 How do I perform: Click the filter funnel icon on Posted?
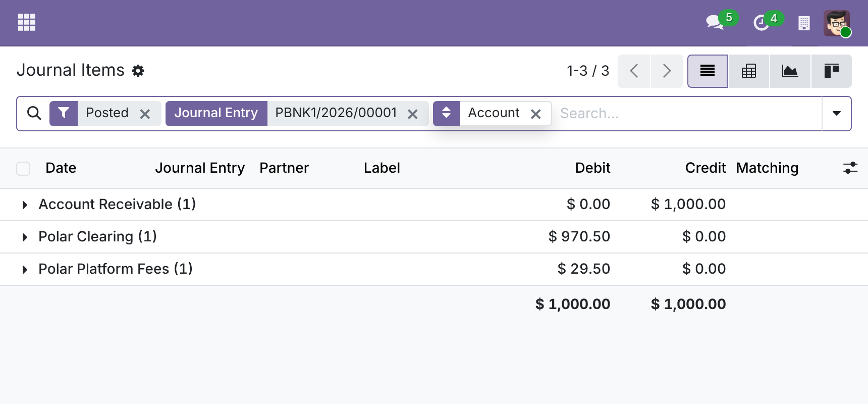(x=64, y=113)
